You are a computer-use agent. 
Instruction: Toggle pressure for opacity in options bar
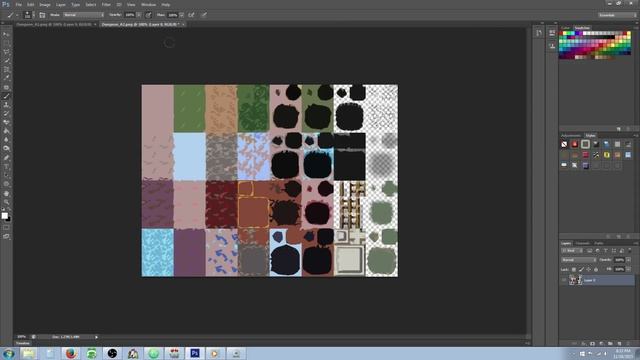tap(149, 15)
